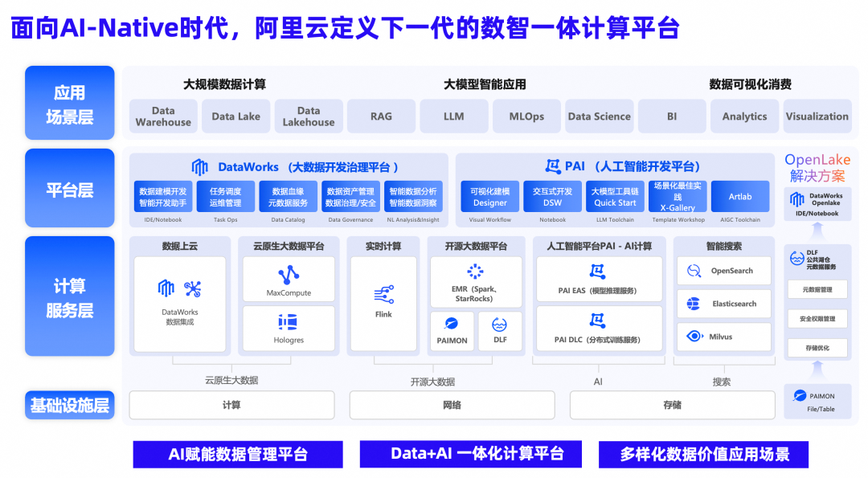This screenshot has height=478, width=868.
Task: Select the 智能搜索 section heading
Action: pos(723,246)
